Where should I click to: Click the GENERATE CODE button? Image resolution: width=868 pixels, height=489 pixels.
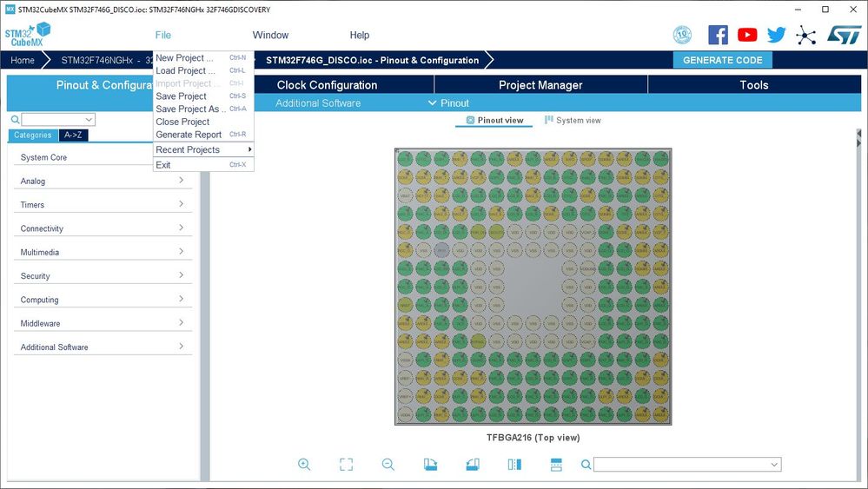coord(722,60)
